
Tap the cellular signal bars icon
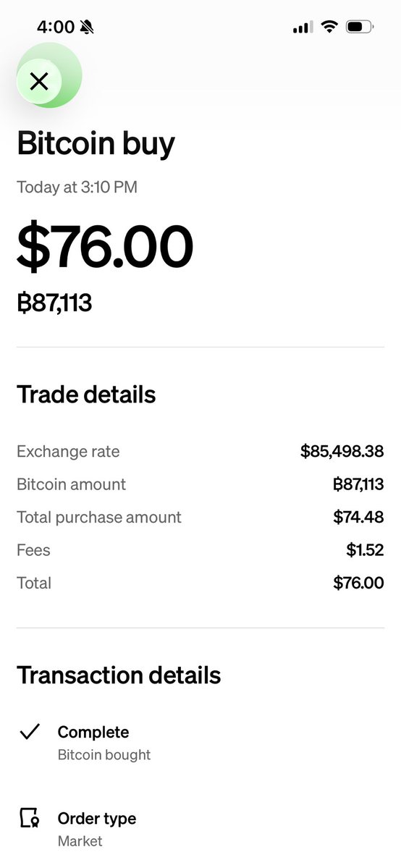tap(303, 27)
